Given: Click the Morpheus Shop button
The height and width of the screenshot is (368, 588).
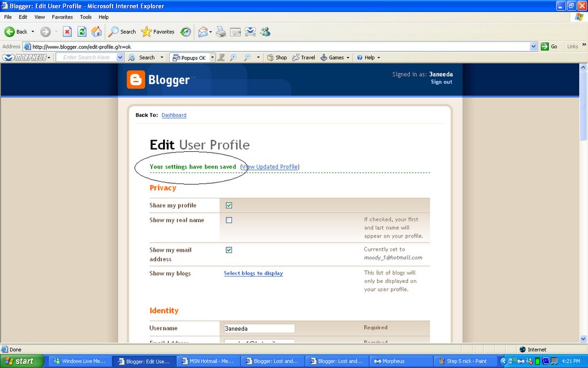Looking at the screenshot, I should pyautogui.click(x=277, y=57).
